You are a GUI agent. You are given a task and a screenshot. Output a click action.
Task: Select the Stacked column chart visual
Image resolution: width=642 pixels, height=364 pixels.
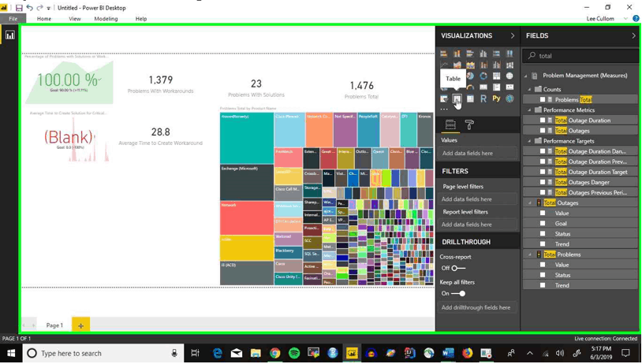[457, 54]
